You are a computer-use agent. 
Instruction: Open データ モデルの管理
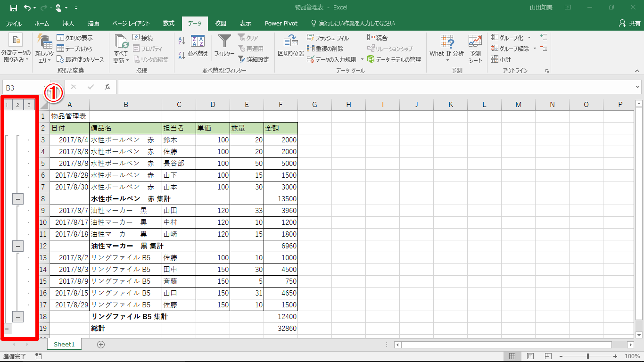(394, 59)
